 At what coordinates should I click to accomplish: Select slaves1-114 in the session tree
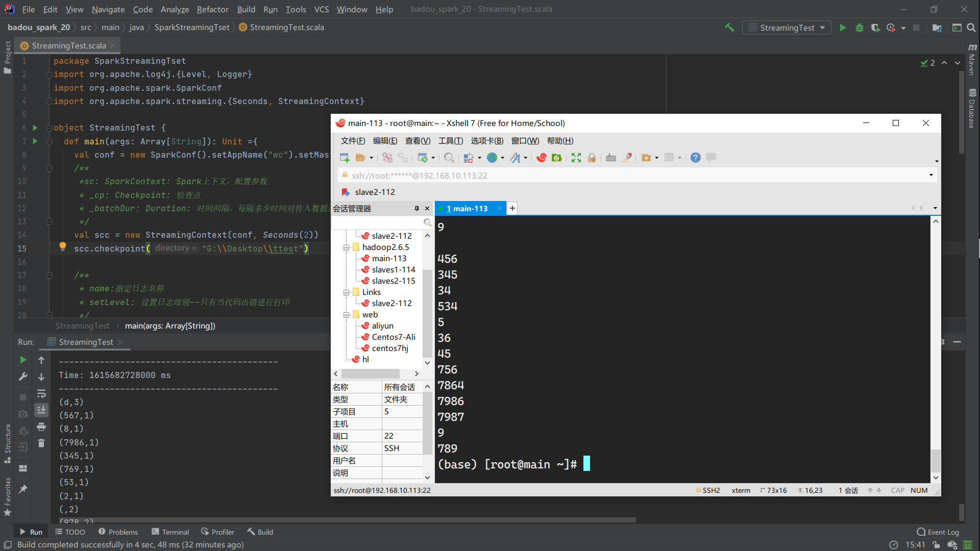pos(393,269)
